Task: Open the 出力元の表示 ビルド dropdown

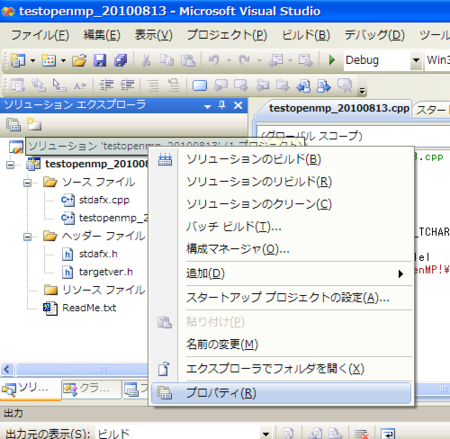Action: click(266, 434)
